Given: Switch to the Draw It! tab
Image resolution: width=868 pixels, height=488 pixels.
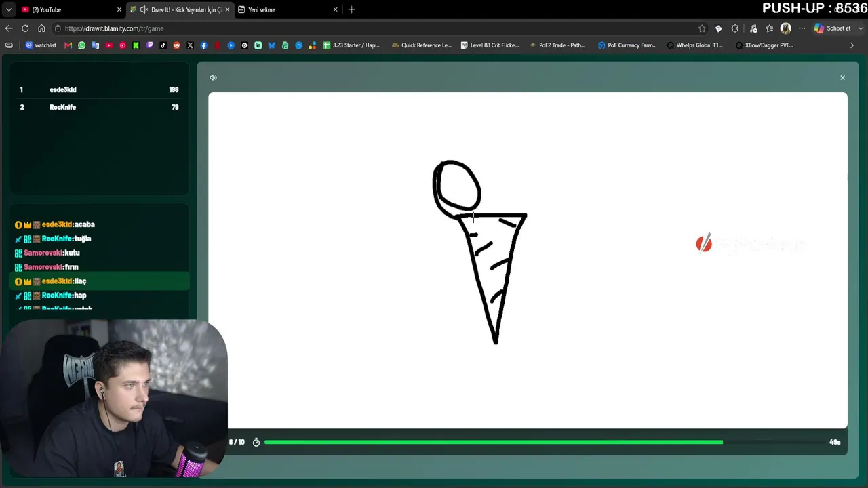Looking at the screenshot, I should coord(180,9).
